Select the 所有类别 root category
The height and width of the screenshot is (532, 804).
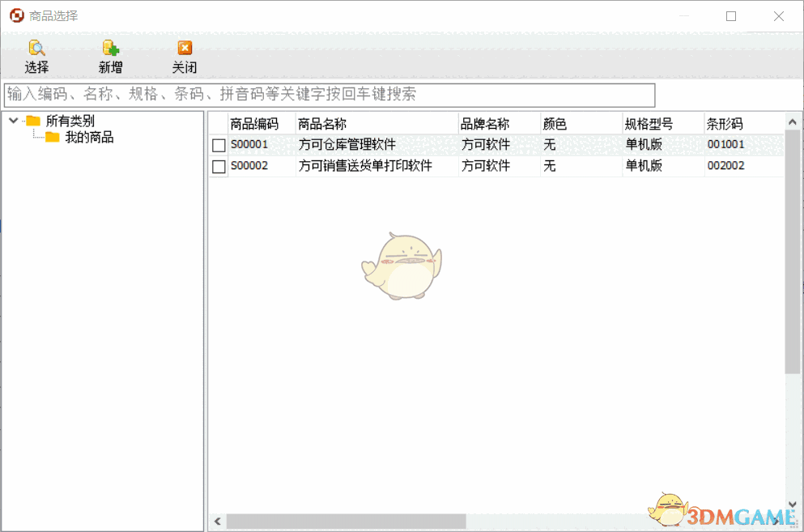71,120
